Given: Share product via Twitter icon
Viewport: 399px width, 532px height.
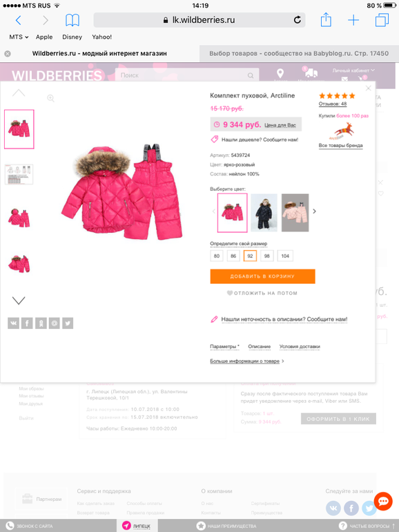Looking at the screenshot, I should pyautogui.click(x=68, y=323).
